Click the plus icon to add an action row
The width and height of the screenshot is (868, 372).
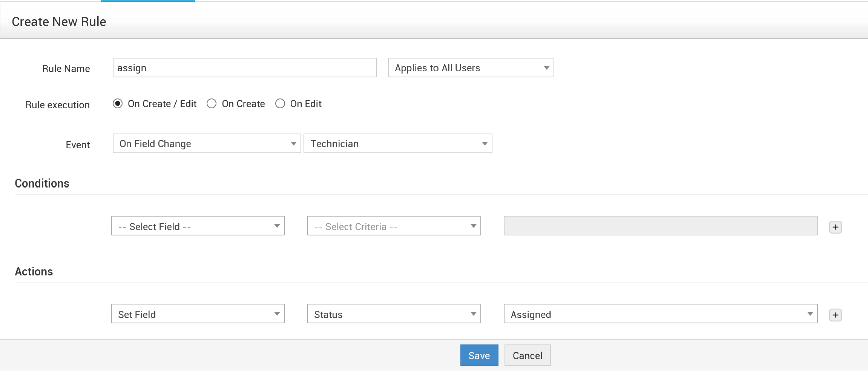pyautogui.click(x=835, y=315)
